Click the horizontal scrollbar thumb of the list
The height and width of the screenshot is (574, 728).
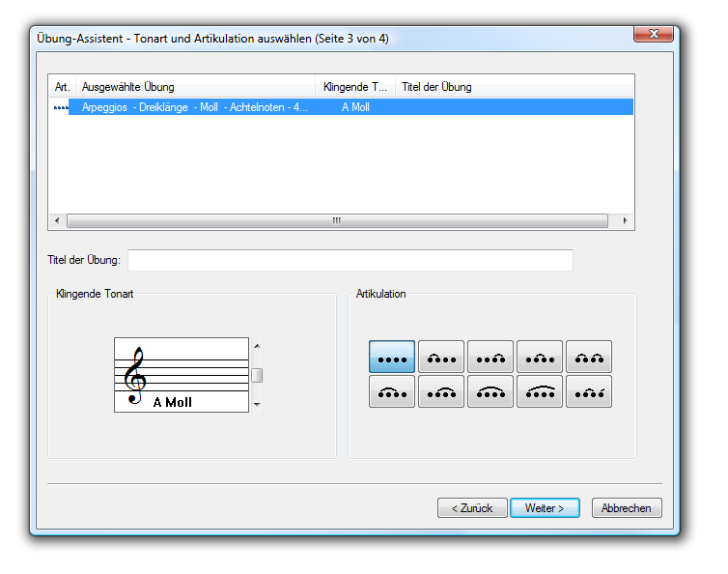coord(337,220)
